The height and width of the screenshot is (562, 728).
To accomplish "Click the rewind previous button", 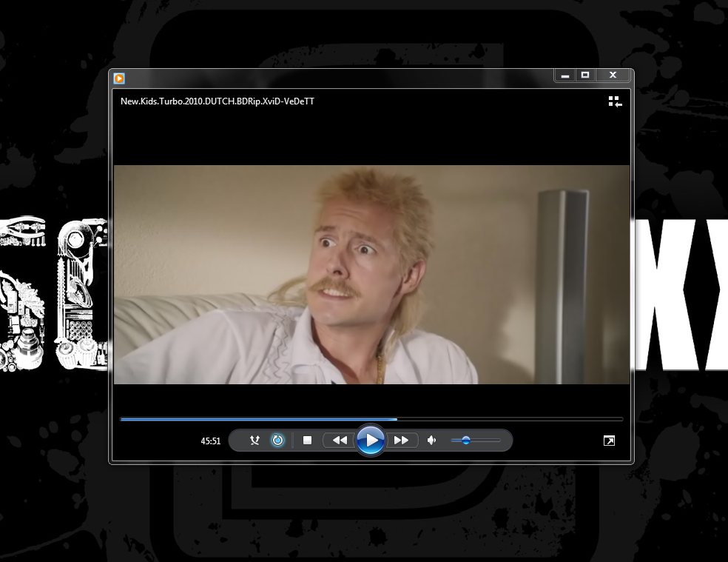I will click(x=340, y=441).
